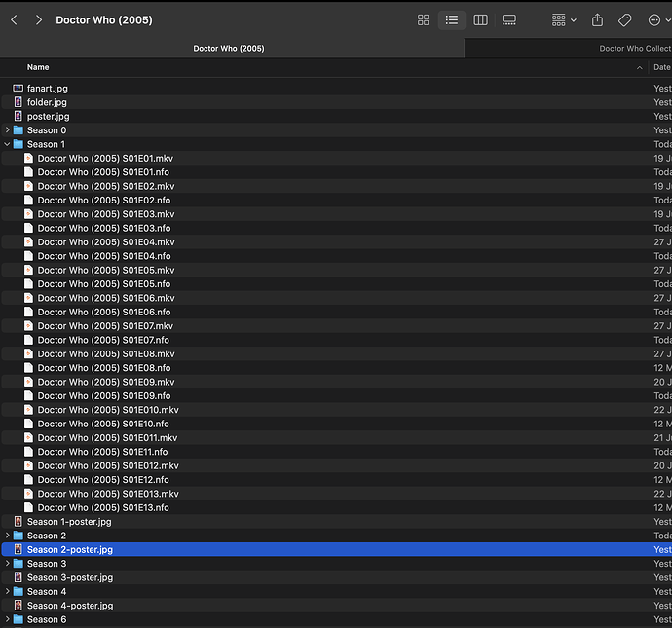Go back with the left arrow button
The width and height of the screenshot is (672, 628).
[15, 20]
